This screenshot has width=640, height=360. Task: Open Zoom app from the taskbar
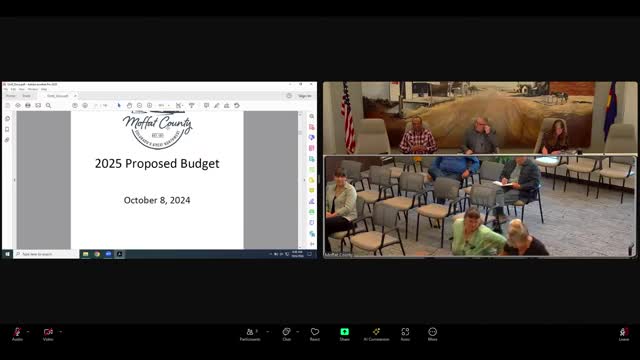point(108,254)
